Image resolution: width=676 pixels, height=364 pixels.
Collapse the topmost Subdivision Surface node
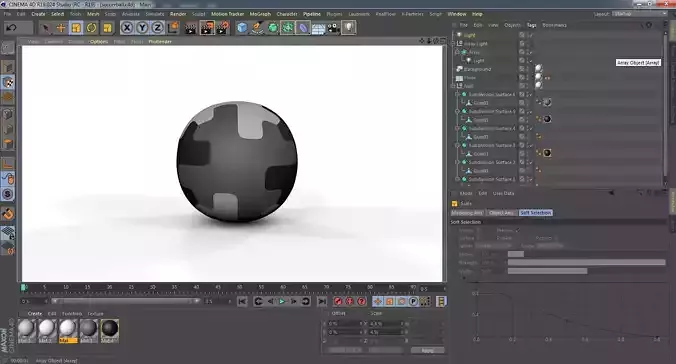457,94
